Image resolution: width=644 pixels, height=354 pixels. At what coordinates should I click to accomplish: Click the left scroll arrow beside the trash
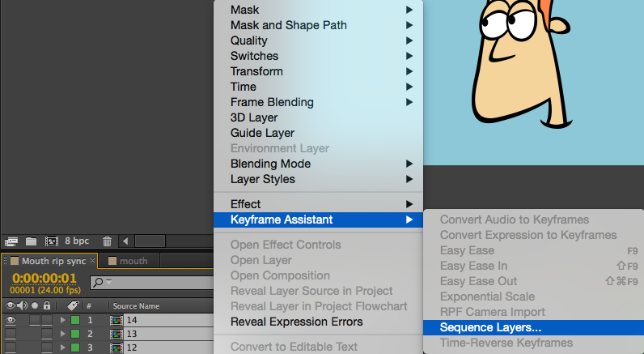pyautogui.click(x=125, y=241)
